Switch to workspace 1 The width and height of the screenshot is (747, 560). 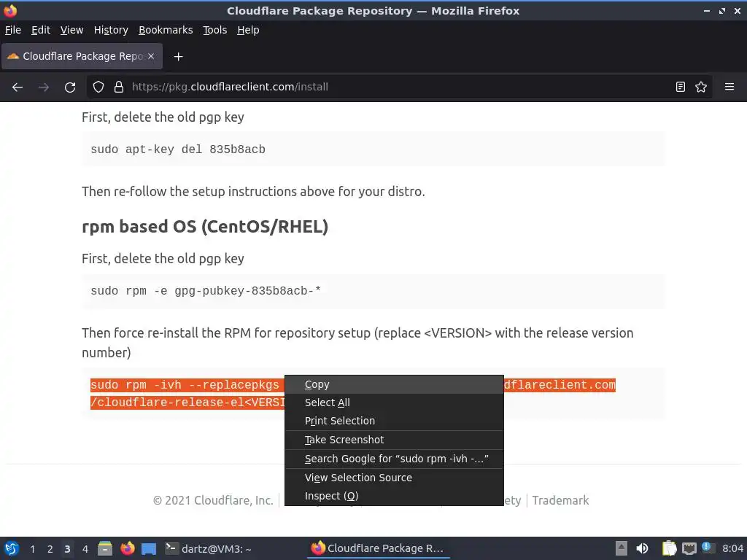coord(32,549)
